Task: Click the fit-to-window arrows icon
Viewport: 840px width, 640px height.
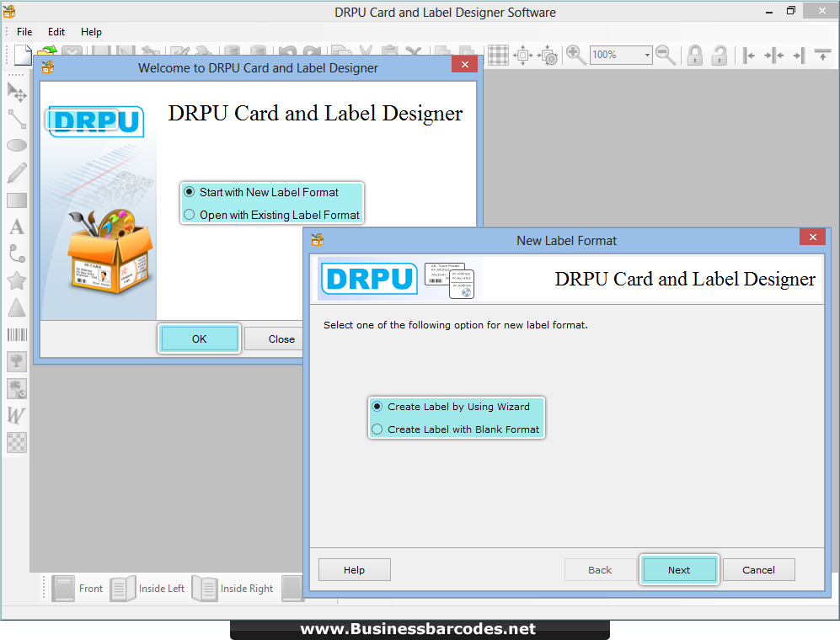Action: (523, 55)
